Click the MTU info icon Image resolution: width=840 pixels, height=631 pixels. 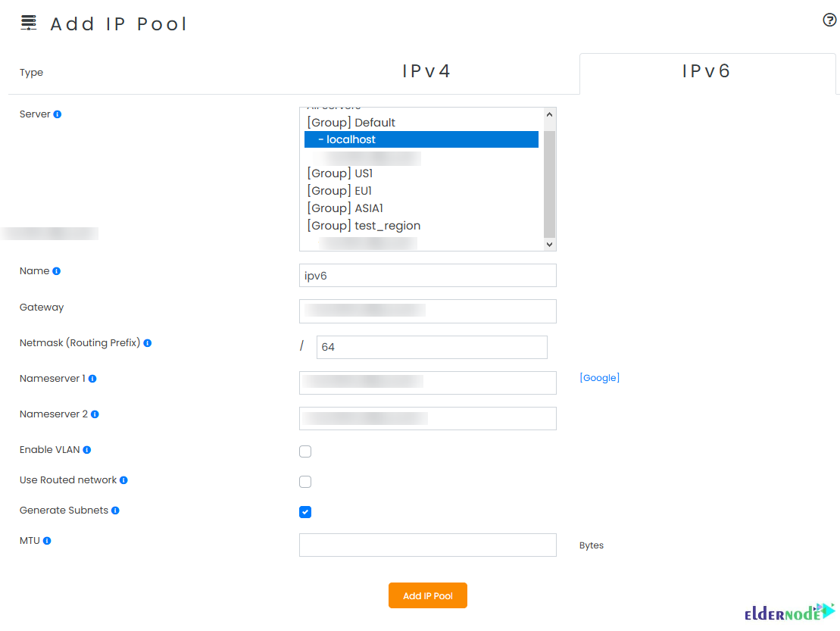[x=45, y=540]
